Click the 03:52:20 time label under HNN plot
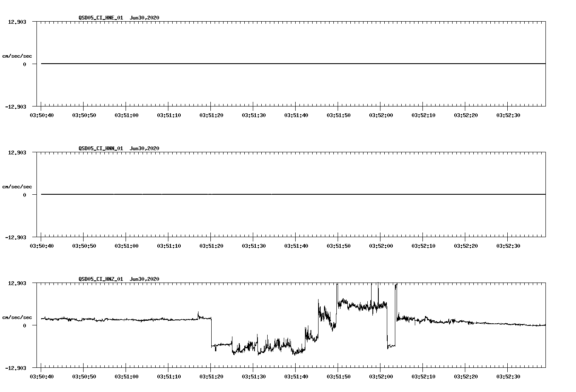This screenshot has height=392, width=576. tap(466, 246)
